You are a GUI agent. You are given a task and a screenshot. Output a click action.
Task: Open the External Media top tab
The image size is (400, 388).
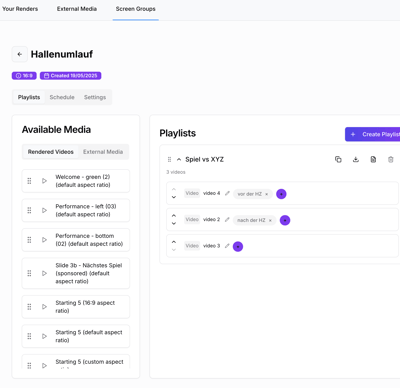coord(77,9)
